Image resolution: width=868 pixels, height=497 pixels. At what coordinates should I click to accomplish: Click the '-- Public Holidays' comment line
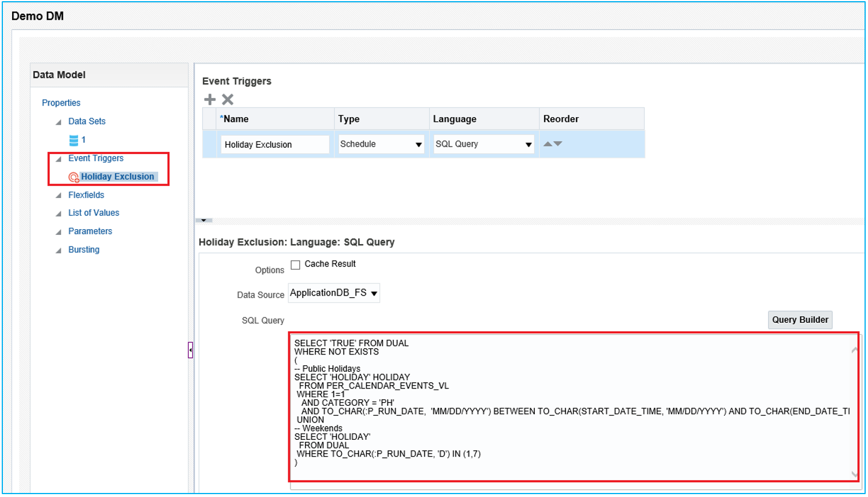[x=327, y=369]
